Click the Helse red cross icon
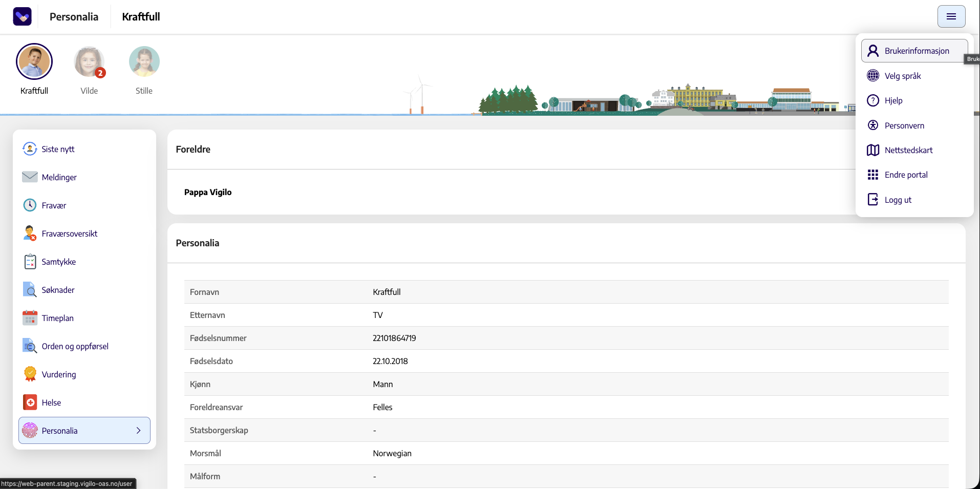This screenshot has width=980, height=489. 30,402
